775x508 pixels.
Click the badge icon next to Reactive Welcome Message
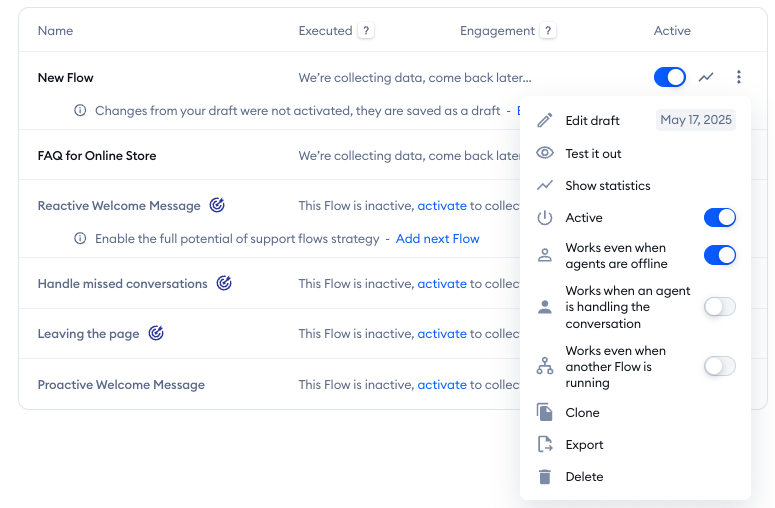coord(217,206)
